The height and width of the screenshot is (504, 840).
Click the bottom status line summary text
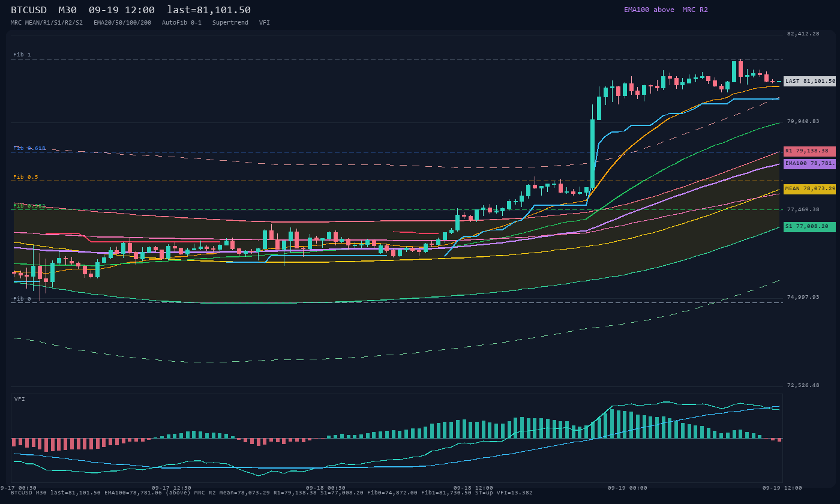point(271,493)
